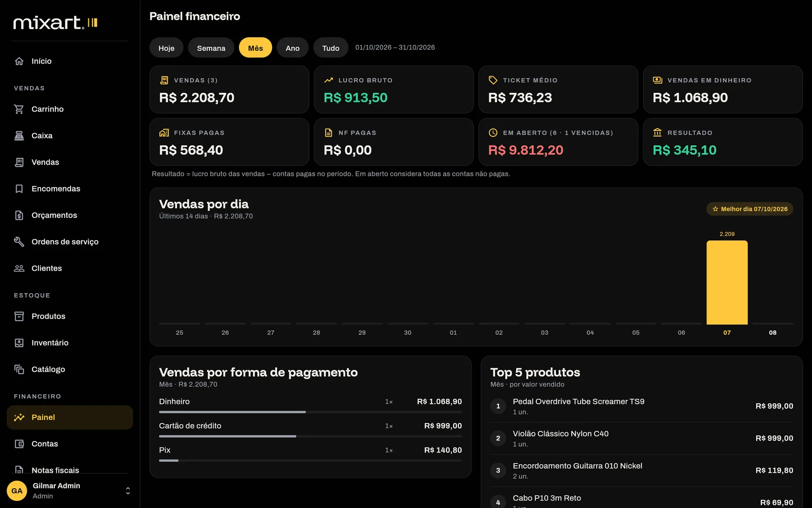This screenshot has height=508, width=812.
Task: Click the mixart logo
Action: point(55,23)
